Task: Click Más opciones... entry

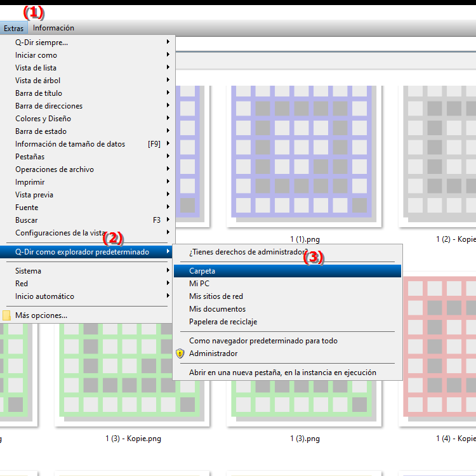Action: 88,315
